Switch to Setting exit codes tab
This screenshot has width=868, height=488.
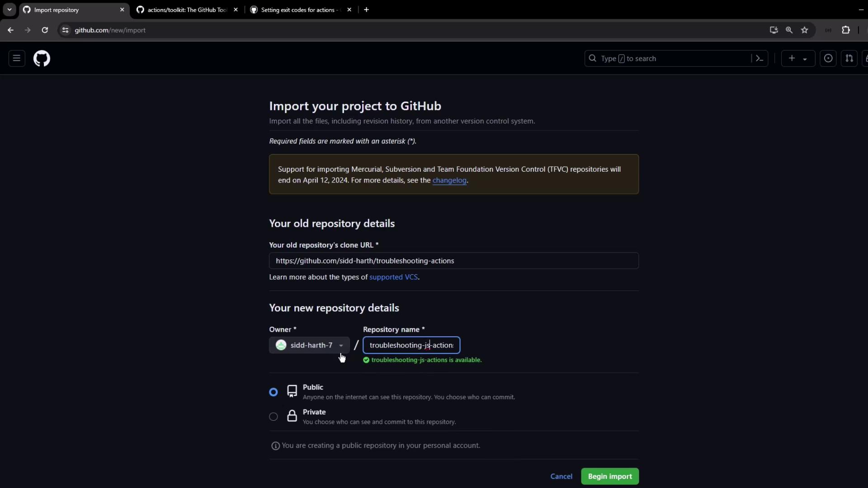point(298,9)
